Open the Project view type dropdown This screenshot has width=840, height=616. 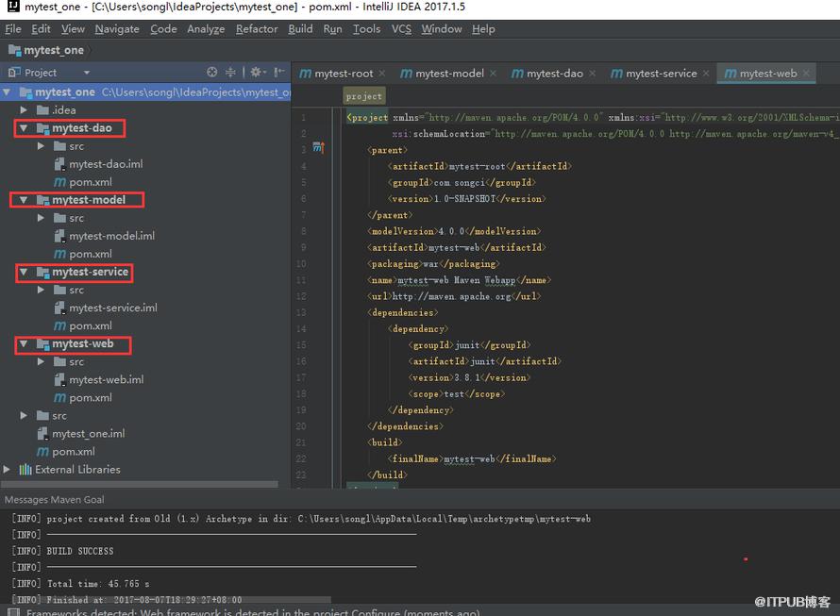86,73
